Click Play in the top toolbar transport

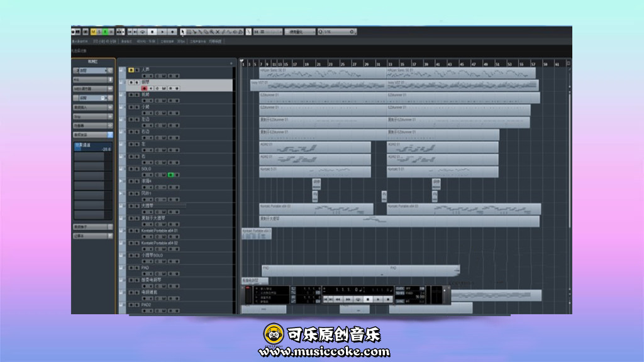[163, 32]
